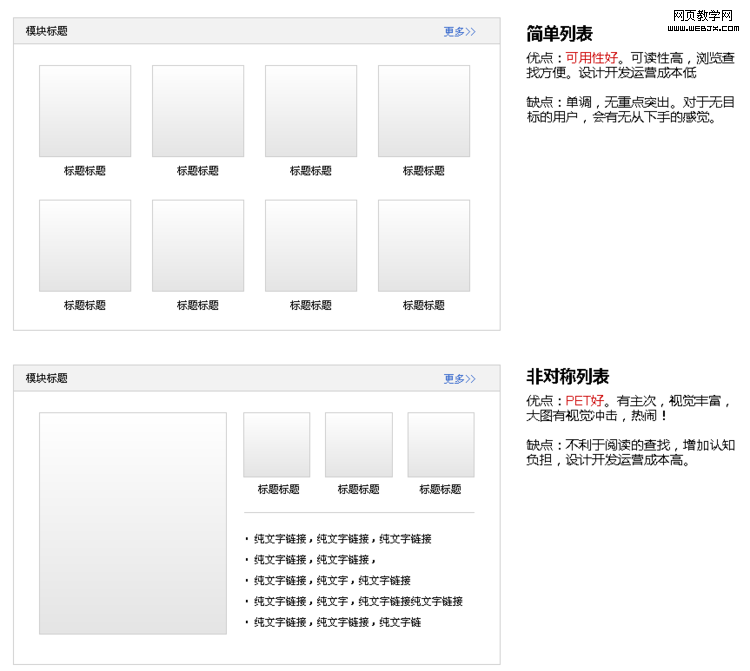Click first bulleted text link row
Screen dimensions: 750x671
click(x=342, y=539)
